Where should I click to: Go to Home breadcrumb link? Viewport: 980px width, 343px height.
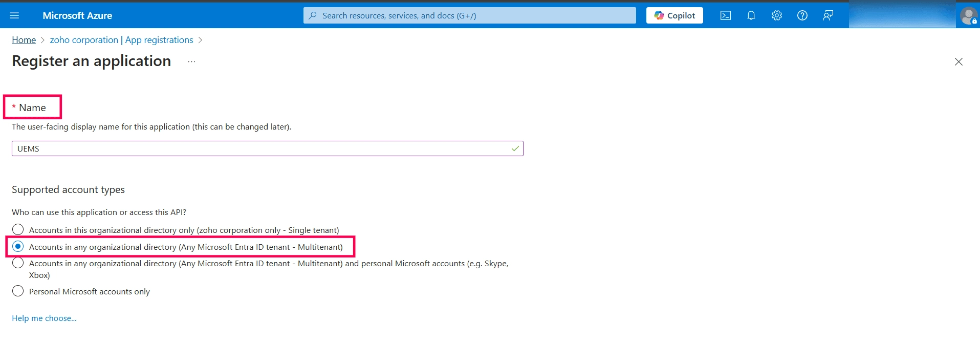[x=24, y=40]
